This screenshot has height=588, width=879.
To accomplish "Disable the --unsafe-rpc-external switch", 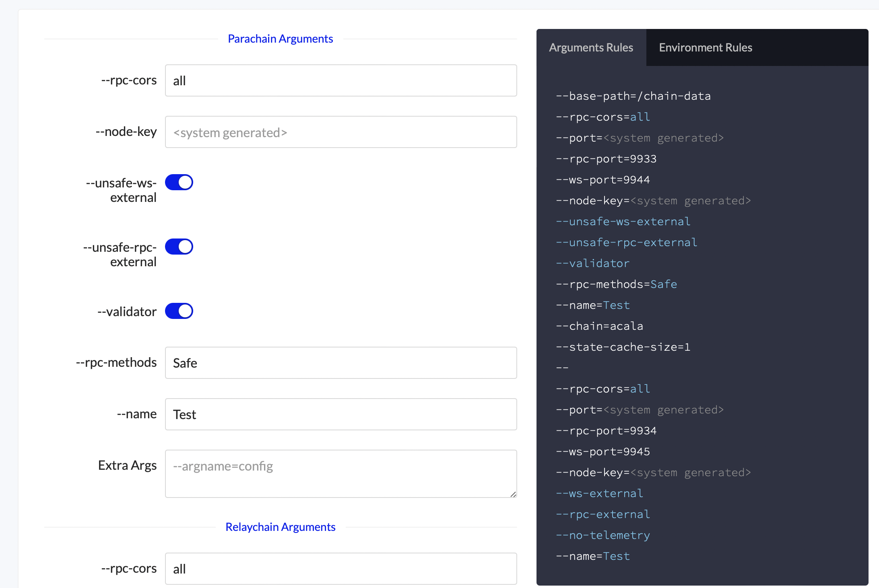I will [x=179, y=247].
